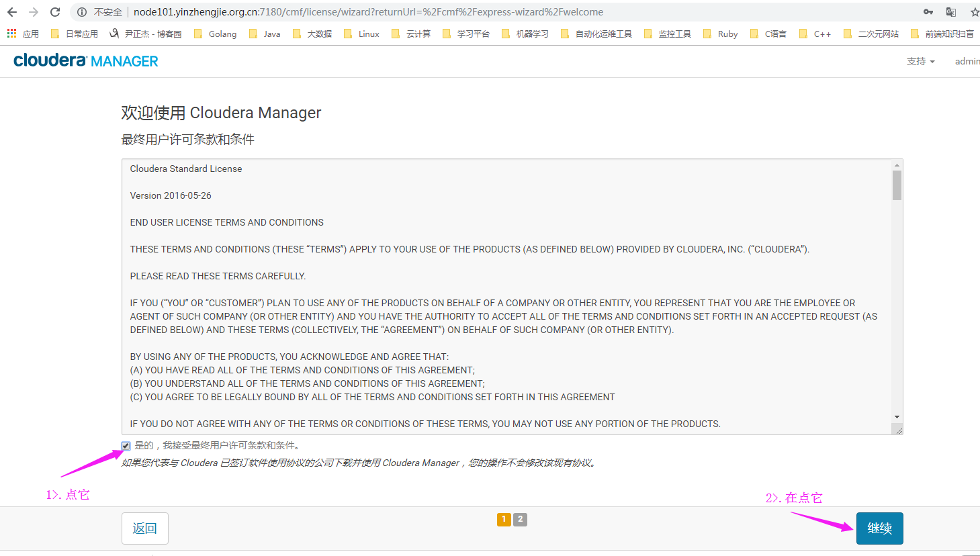Viewport: 980px width, 556px height.
Task: Click 'PLEASE READ THESE TERMS CAREFULLY.' line
Action: click(x=218, y=276)
